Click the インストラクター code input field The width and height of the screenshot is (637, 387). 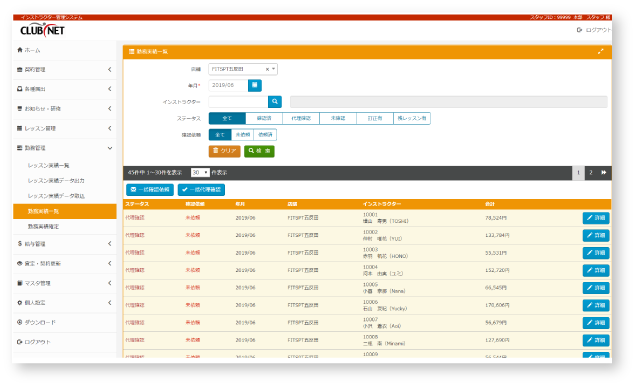[x=238, y=102]
